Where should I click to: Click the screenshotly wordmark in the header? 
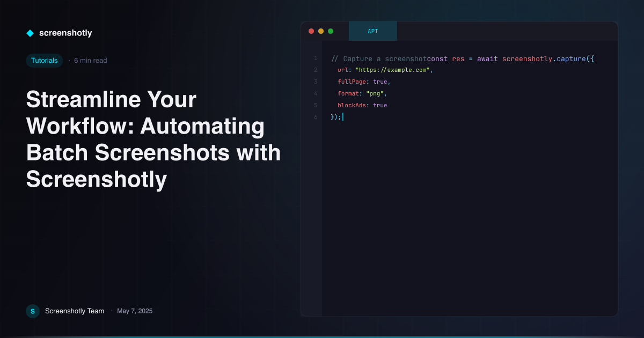pyautogui.click(x=65, y=33)
